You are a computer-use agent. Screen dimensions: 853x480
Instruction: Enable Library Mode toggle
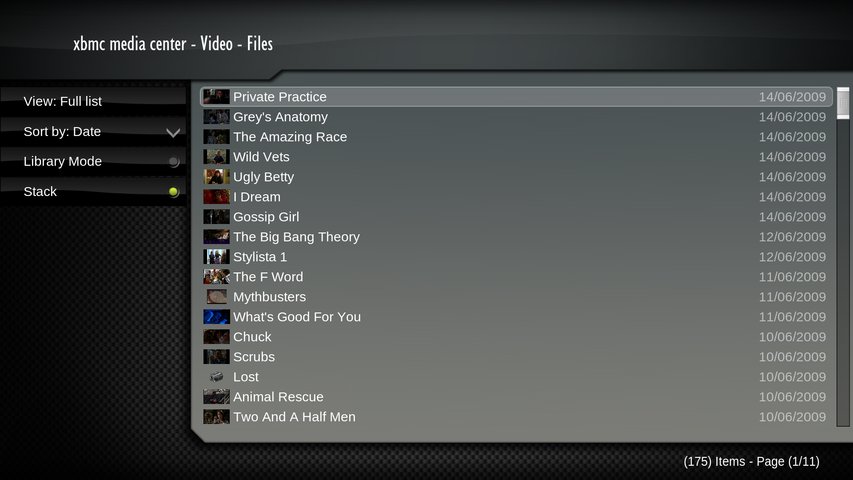click(174, 162)
